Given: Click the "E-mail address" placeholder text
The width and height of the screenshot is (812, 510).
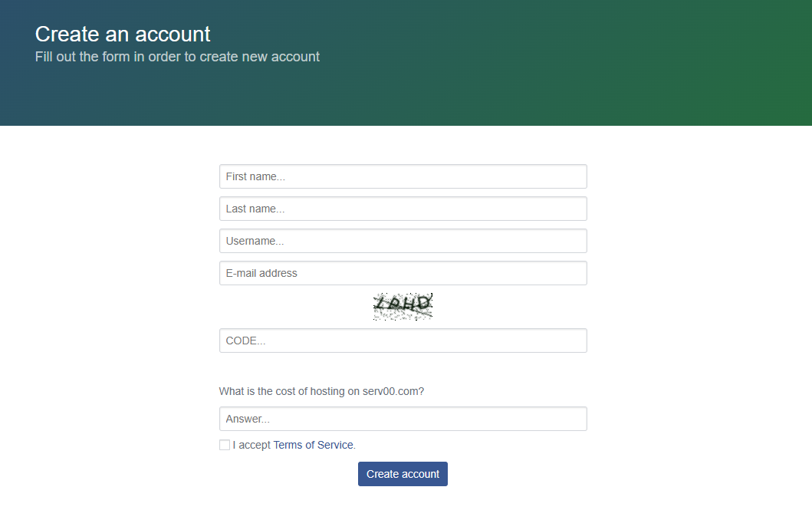Looking at the screenshot, I should click(x=261, y=273).
